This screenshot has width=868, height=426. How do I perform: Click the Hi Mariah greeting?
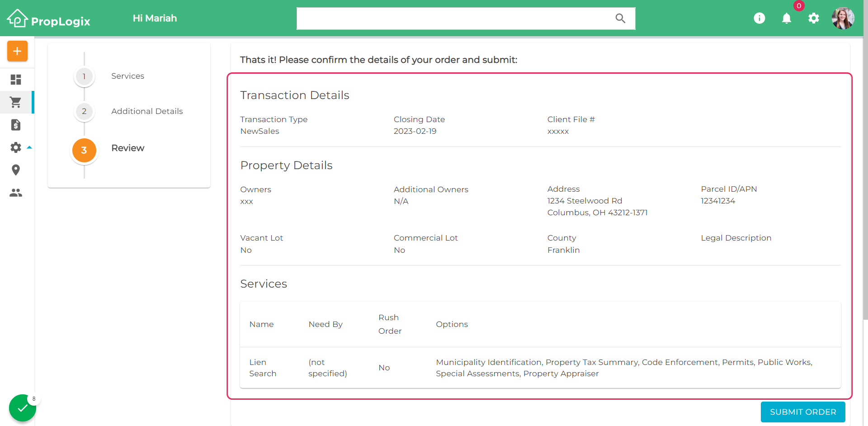click(x=155, y=18)
